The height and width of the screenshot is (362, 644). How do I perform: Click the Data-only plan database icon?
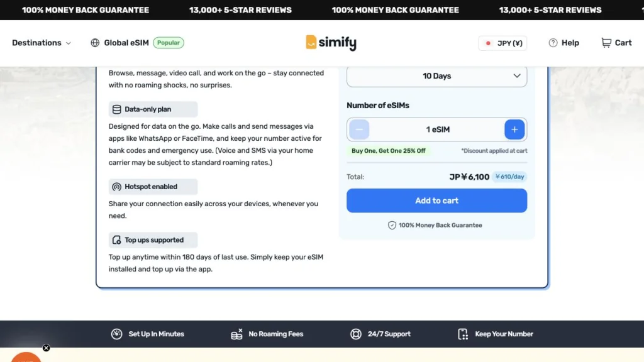(116, 109)
